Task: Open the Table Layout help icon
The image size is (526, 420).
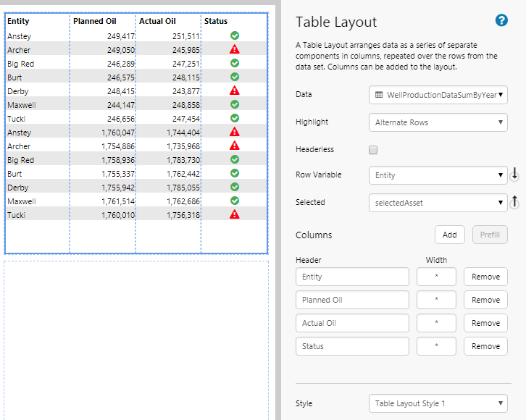Action: click(x=501, y=20)
